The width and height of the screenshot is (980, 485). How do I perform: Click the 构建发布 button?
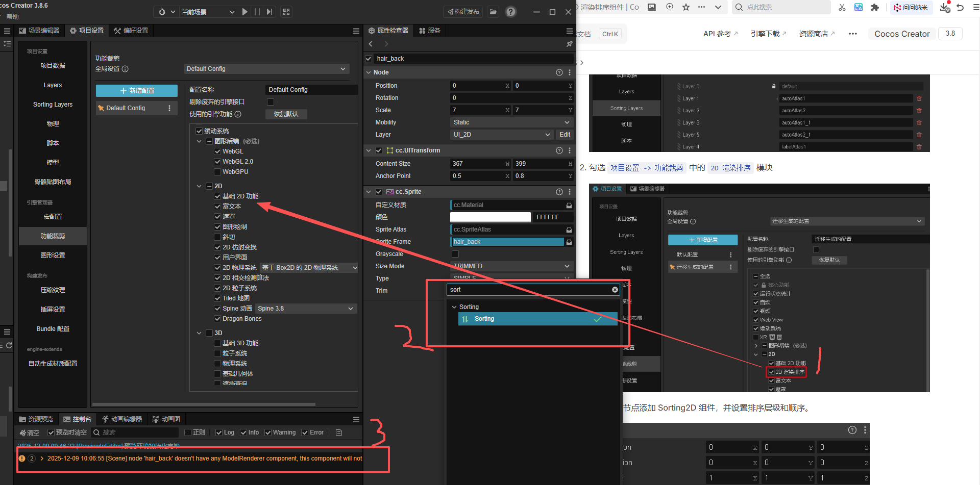463,12
